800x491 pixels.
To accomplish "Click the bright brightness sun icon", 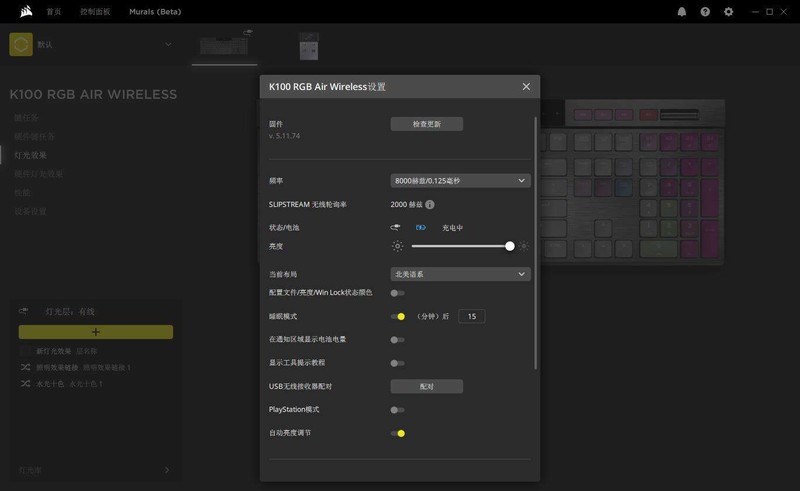I will point(524,247).
